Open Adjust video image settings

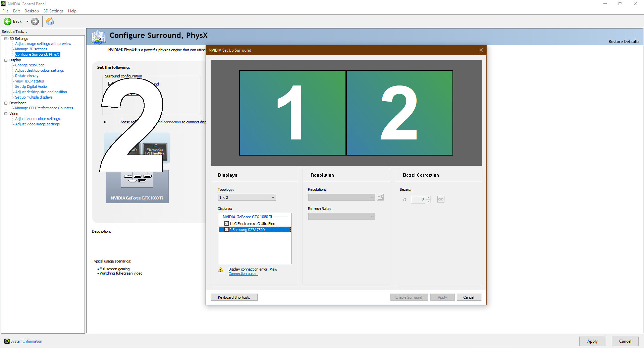pos(37,124)
